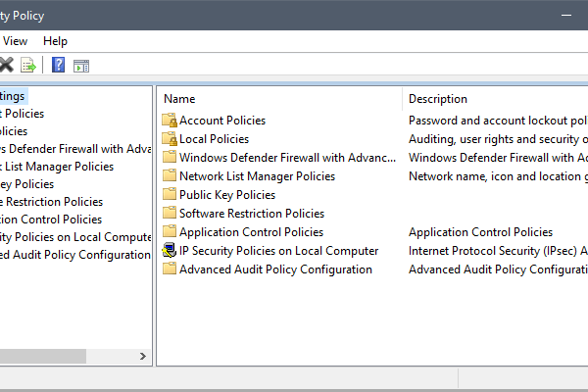
Task: Select Network List Manager Policies in the list
Action: point(257,176)
